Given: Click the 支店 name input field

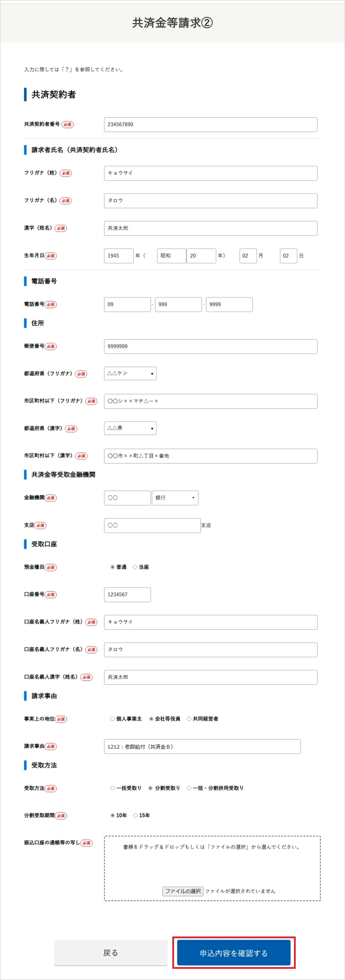Looking at the screenshot, I should 152,525.
